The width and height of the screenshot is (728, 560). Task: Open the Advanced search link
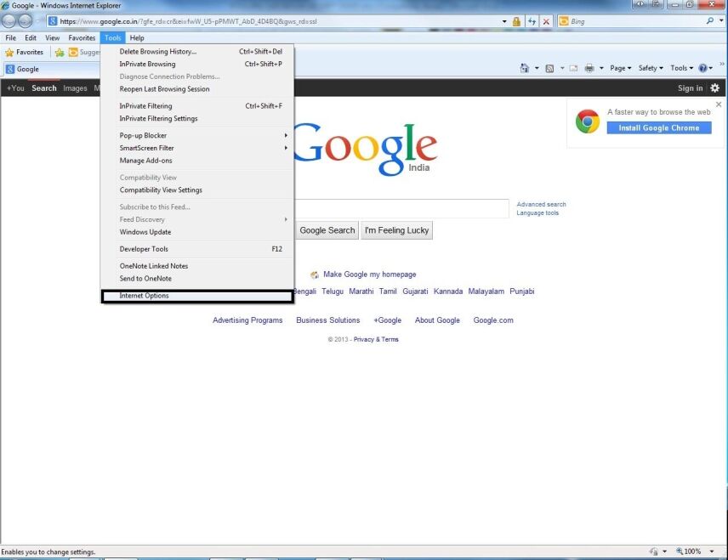point(542,204)
